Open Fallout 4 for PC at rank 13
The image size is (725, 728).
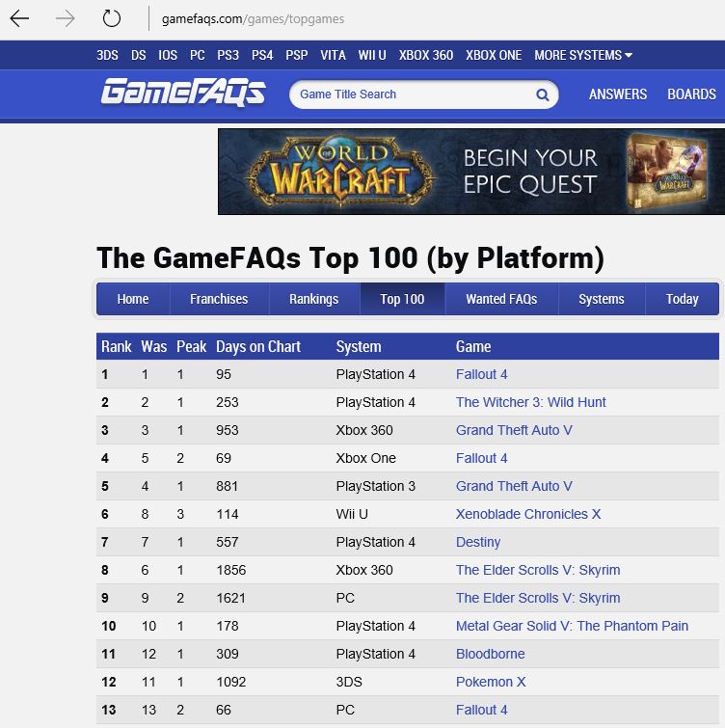481,710
